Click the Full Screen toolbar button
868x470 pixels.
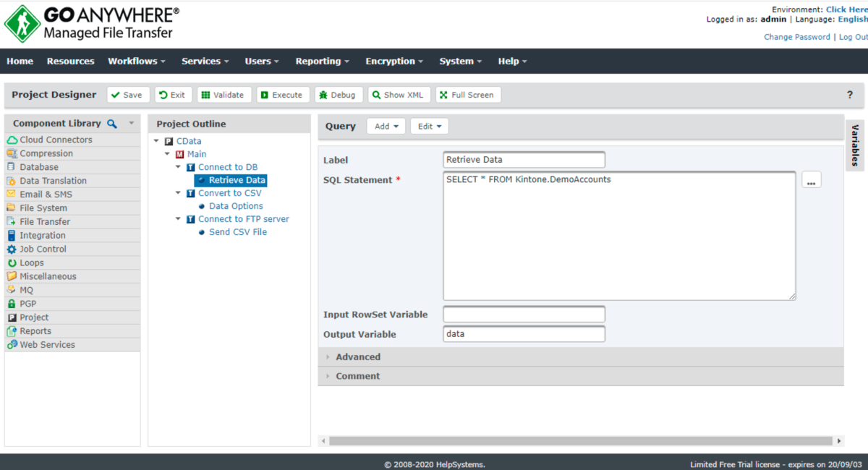[468, 95]
